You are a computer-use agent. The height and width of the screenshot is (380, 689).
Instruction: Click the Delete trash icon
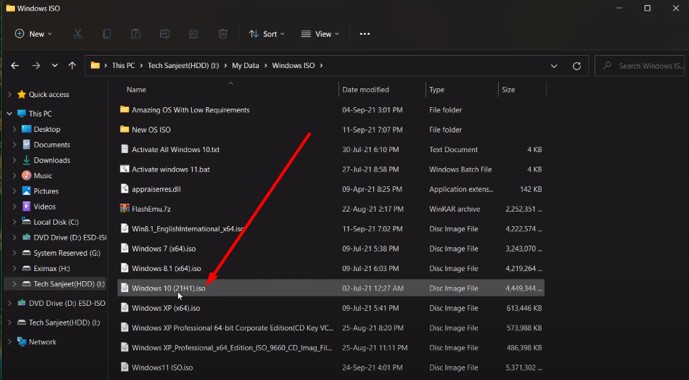[223, 34]
